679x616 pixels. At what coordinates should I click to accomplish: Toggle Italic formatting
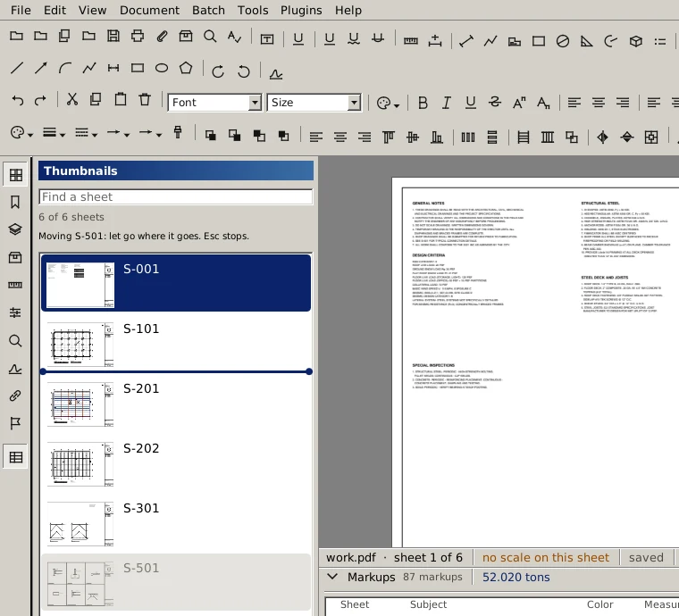pyautogui.click(x=446, y=103)
